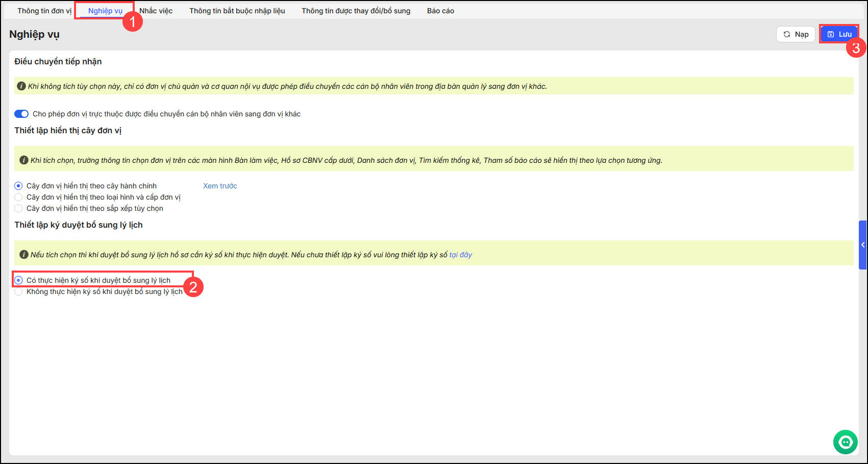The width and height of the screenshot is (868, 464).
Task: Click the info icon in the Điều chuyển notice
Action: 21,86
